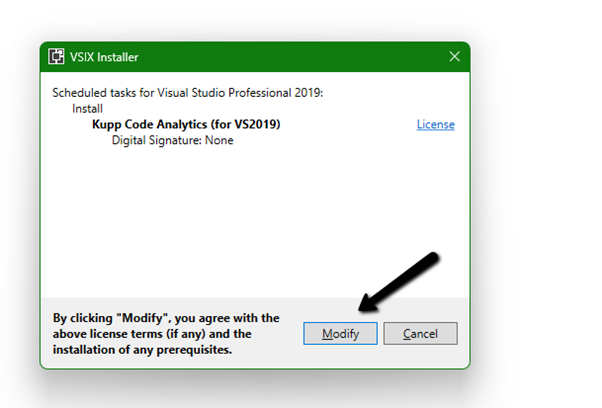Open the License link

435,125
